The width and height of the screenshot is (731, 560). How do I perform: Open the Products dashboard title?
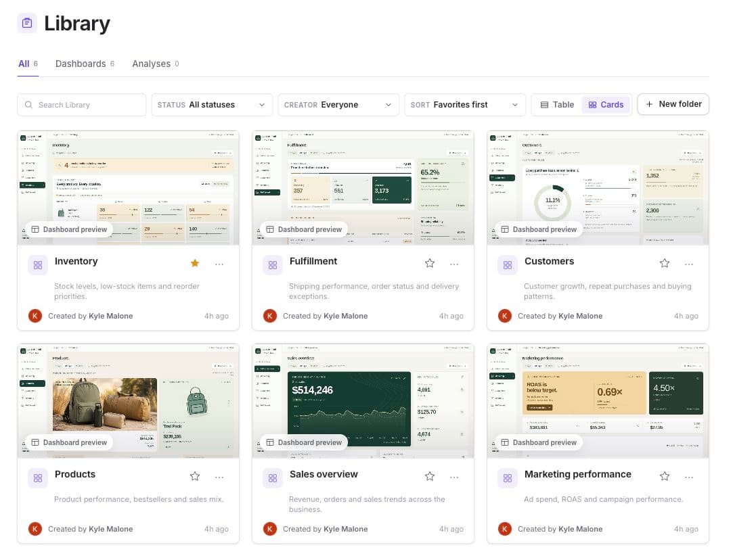coord(75,474)
